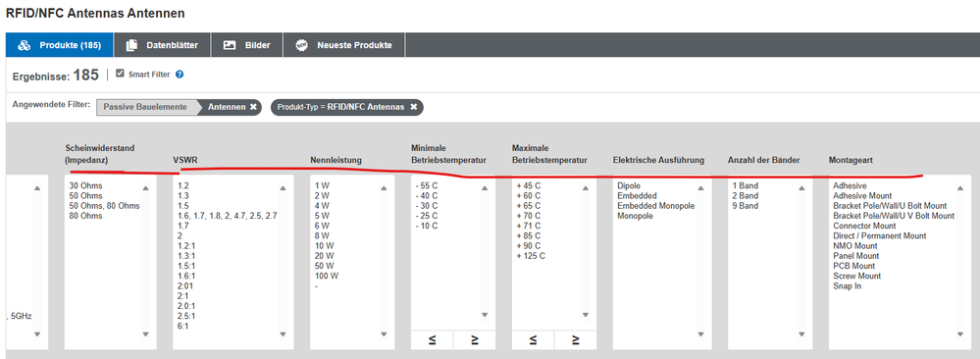
Task: Show the Neueste Produkte tab
Action: 343,45
